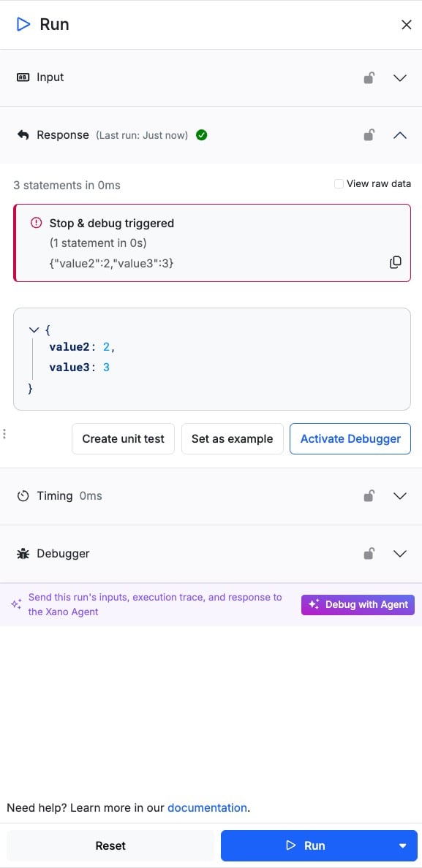Expand the Input section chevron
422x868 pixels.
[x=400, y=78]
